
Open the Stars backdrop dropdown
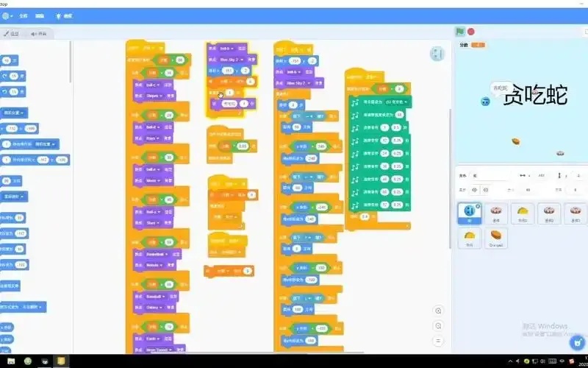point(152,223)
